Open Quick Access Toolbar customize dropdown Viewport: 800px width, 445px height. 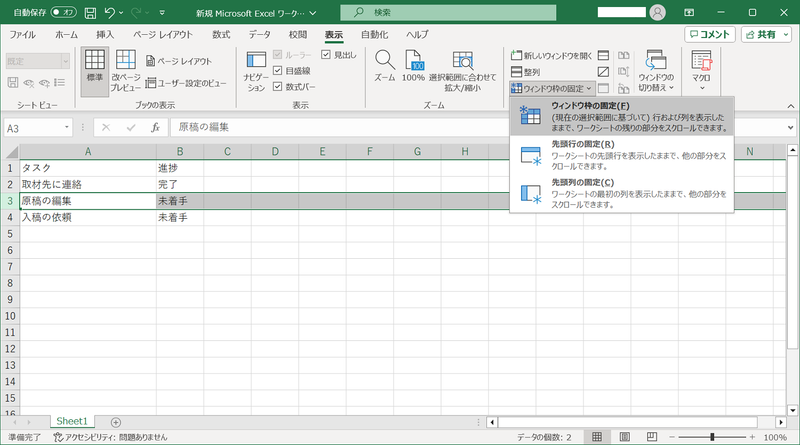pyautogui.click(x=162, y=13)
